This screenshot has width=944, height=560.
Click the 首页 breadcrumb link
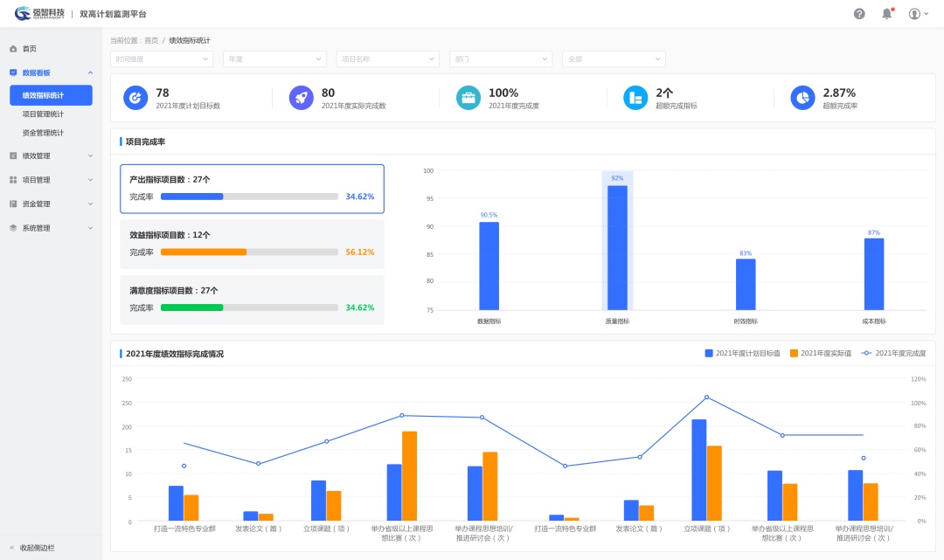[151, 40]
